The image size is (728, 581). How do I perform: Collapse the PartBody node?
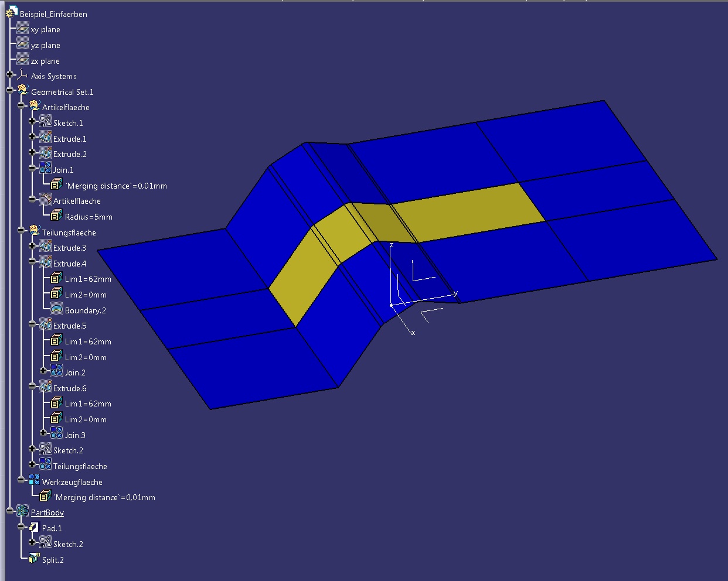[x=10, y=511]
